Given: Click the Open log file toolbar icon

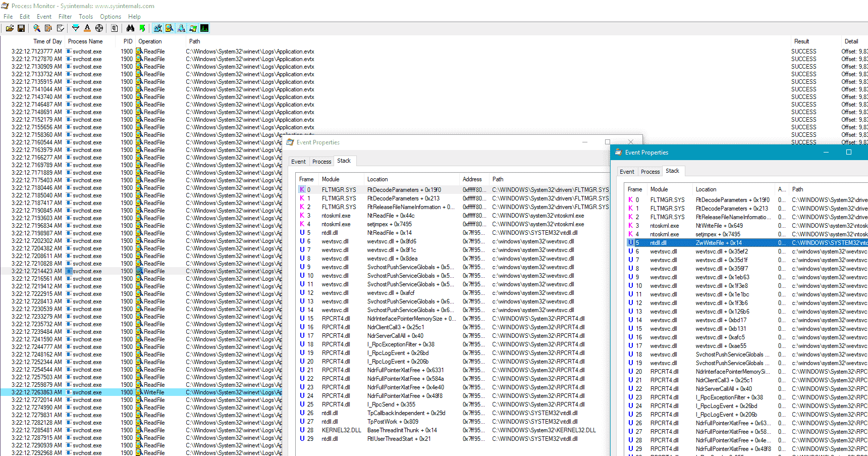Looking at the screenshot, I should (x=10, y=28).
